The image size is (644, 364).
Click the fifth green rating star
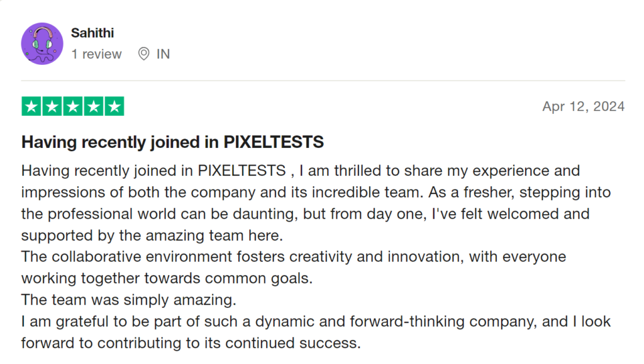click(x=114, y=106)
